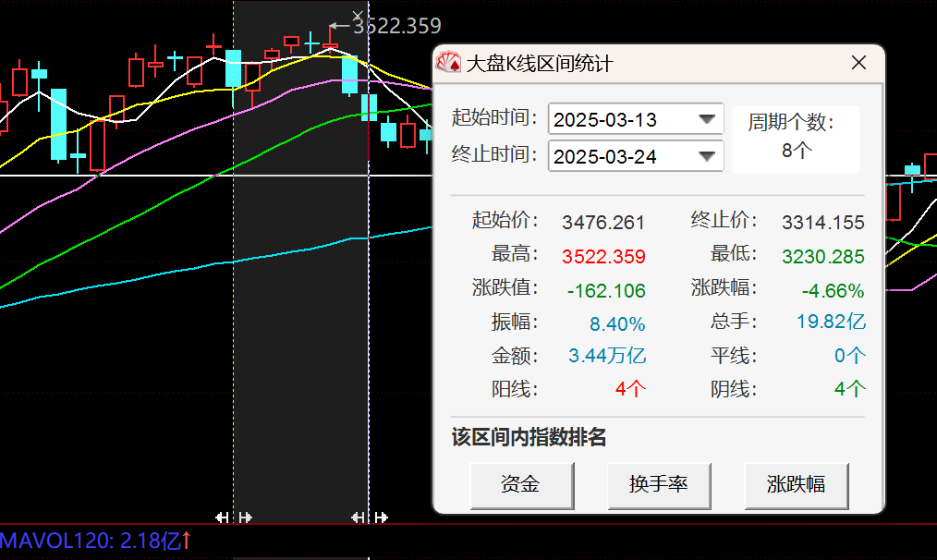Open the 起始时间 date dropdown arrow
The height and width of the screenshot is (560, 937).
708,119
